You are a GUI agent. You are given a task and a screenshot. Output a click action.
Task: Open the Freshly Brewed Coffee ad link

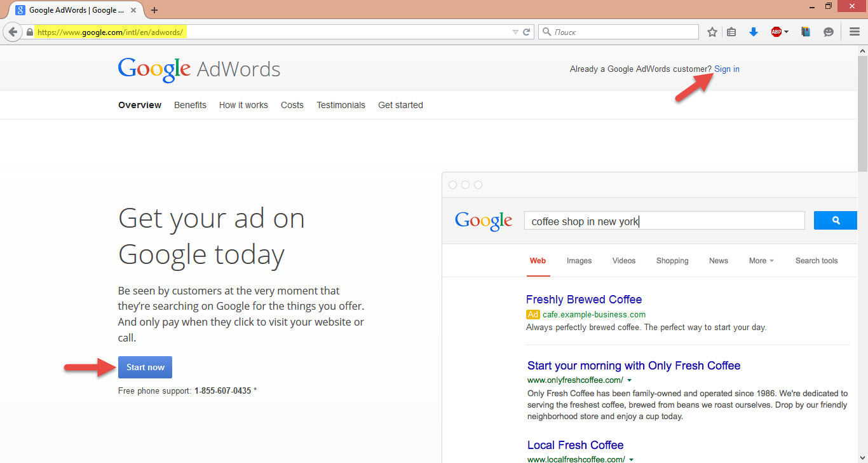click(584, 300)
